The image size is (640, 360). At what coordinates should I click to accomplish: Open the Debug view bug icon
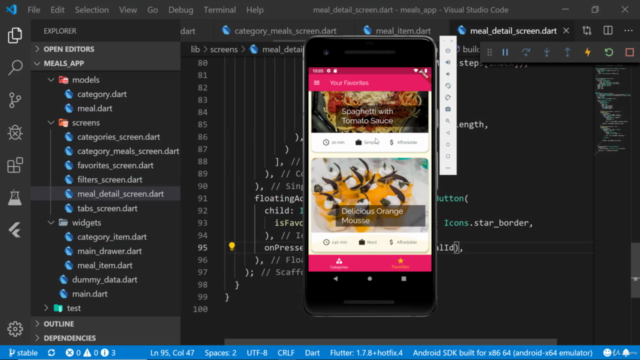[15, 133]
